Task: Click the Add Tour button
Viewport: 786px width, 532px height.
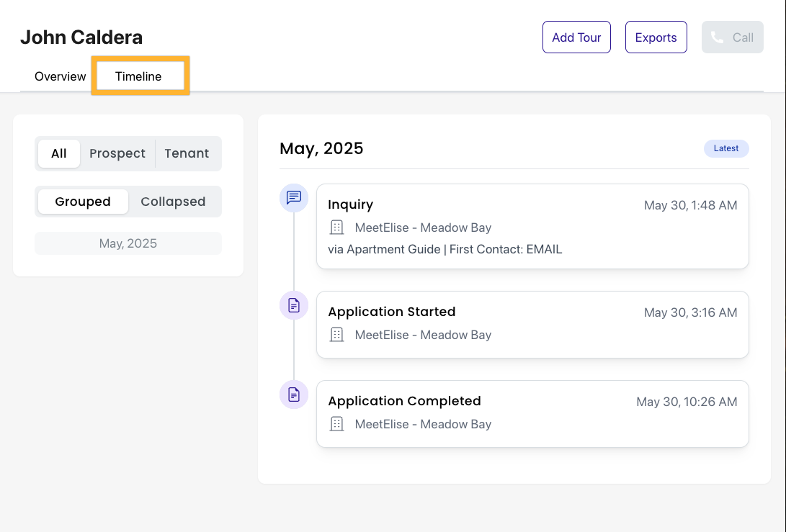Action: pyautogui.click(x=576, y=37)
